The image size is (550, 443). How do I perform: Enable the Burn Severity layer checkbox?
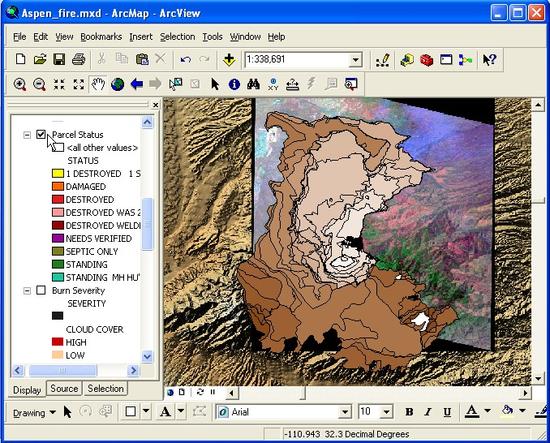pyautogui.click(x=41, y=290)
